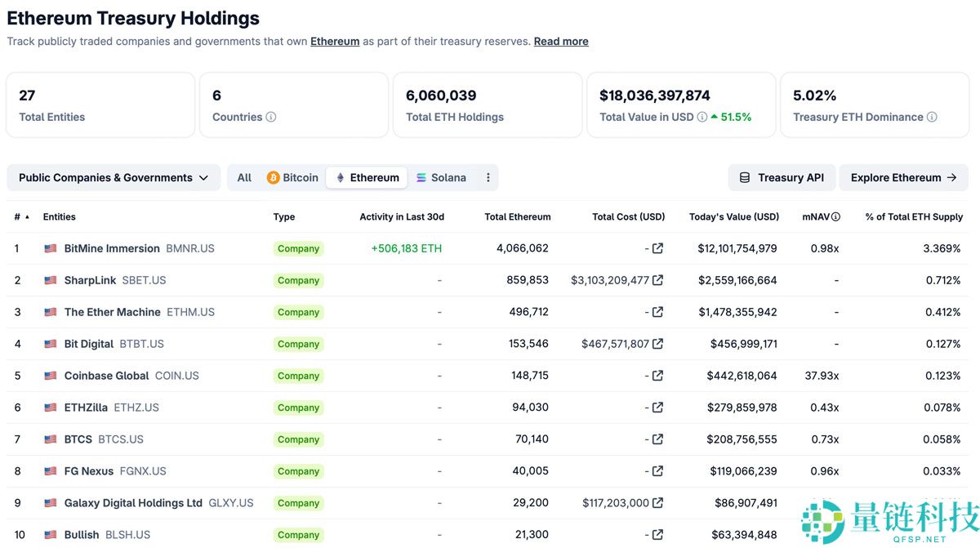This screenshot has width=980, height=548.
Task: Click +506,183 ETH activity value
Action: pos(407,248)
